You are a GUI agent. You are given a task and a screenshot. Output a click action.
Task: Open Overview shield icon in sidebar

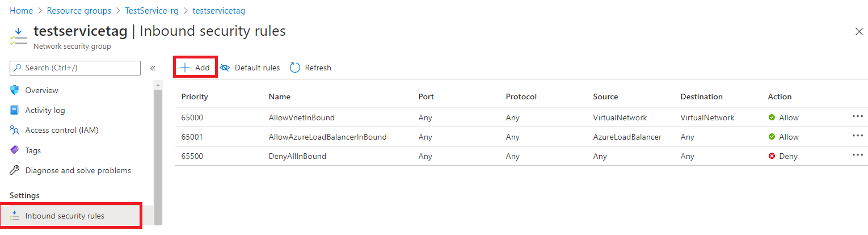(15, 90)
